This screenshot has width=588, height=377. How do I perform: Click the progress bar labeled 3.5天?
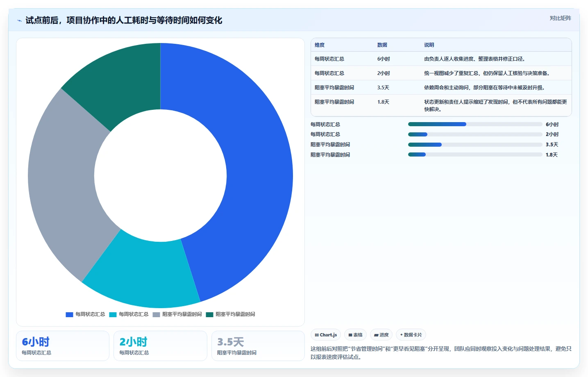475,145
